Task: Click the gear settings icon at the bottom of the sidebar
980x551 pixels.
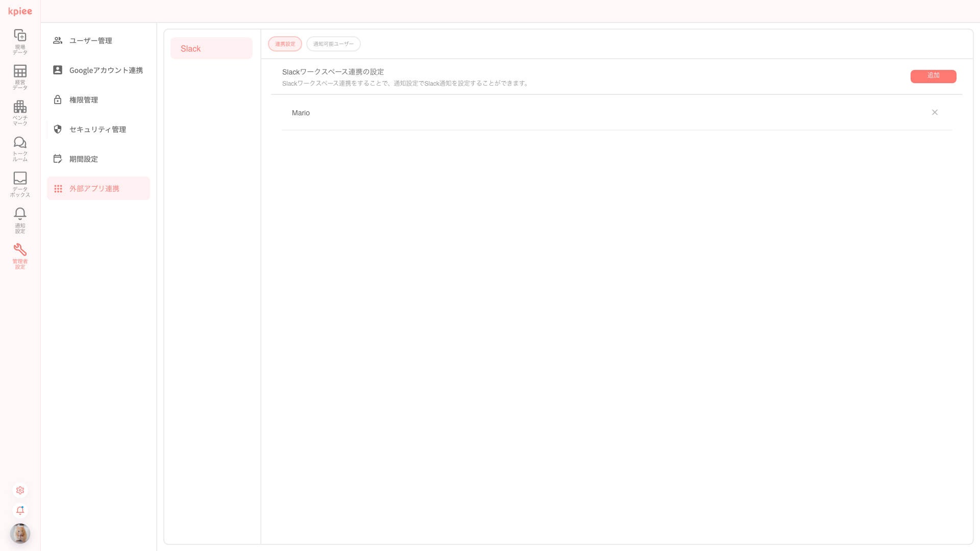Action: [x=20, y=490]
